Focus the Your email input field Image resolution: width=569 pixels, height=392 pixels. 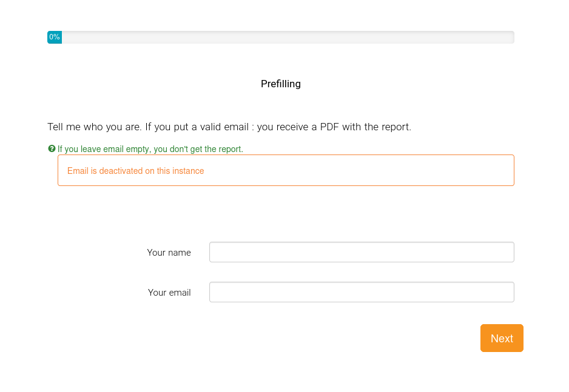point(362,292)
